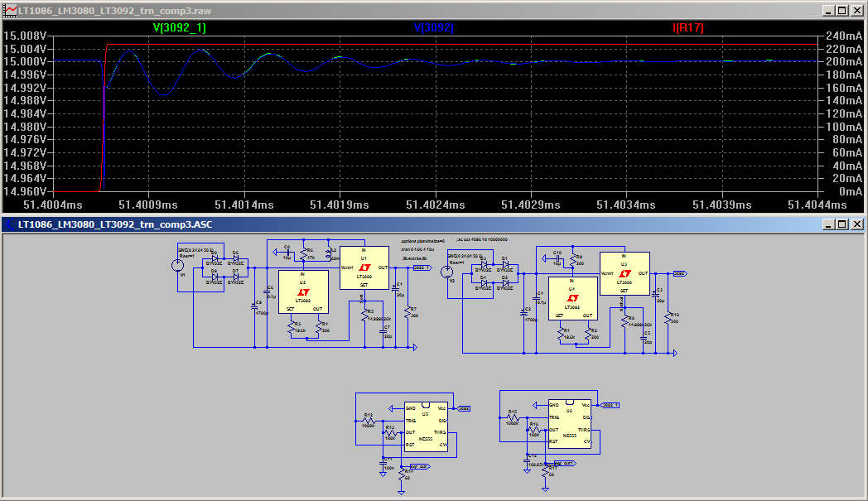Viewport: 868px width, 501px height.
Task: Click the waveform window title icon
Action: (x=10, y=11)
